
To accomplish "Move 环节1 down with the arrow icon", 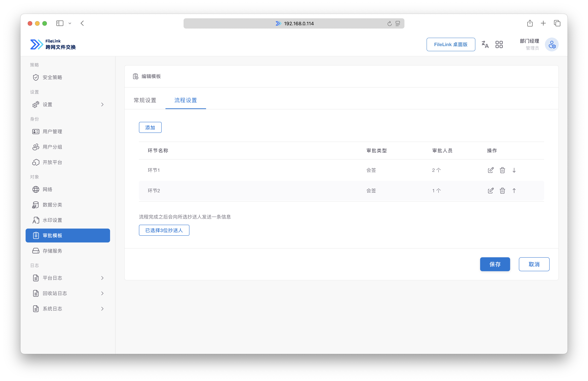I will (514, 170).
